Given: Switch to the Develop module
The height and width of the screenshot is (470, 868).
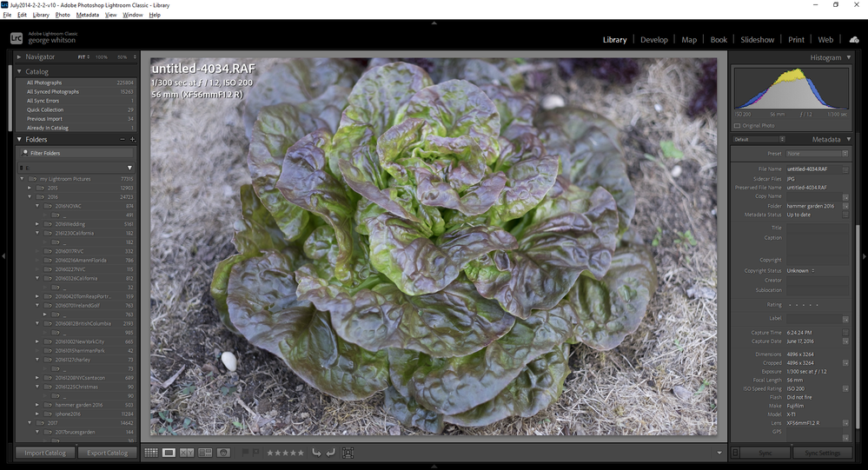Looking at the screenshot, I should click(x=653, y=40).
